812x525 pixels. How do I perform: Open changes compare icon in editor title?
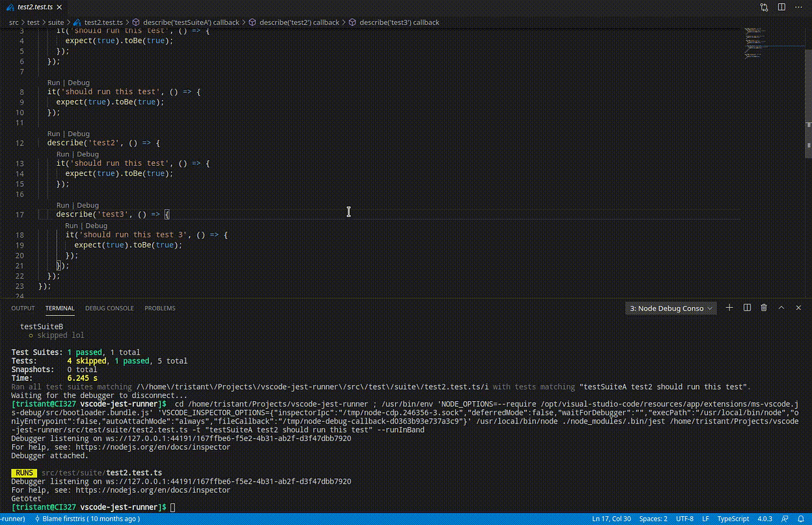[x=764, y=7]
